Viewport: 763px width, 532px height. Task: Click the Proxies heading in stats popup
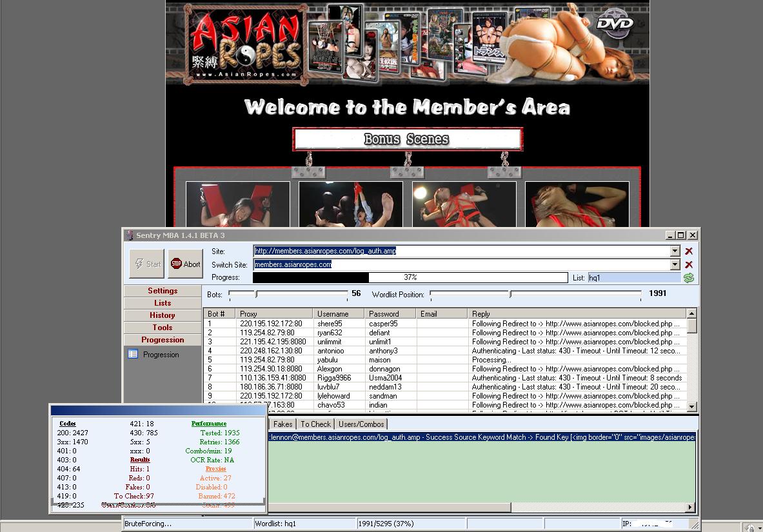215,469
